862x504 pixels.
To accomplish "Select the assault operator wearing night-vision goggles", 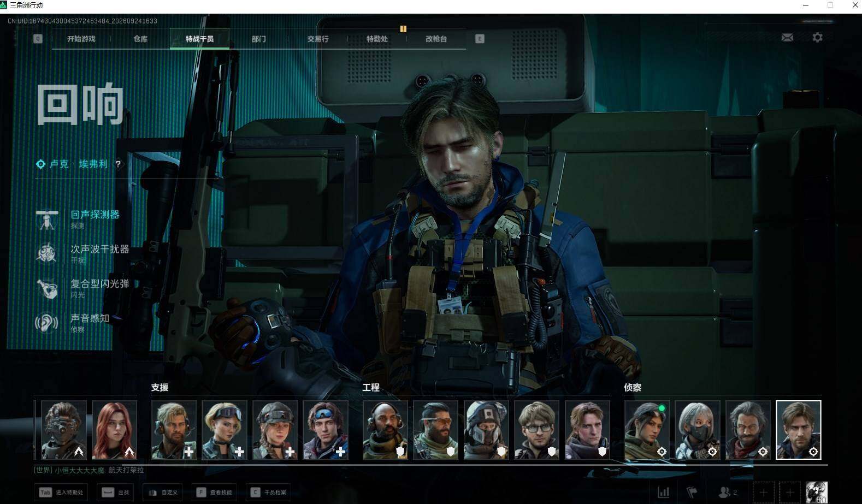I will (x=64, y=430).
